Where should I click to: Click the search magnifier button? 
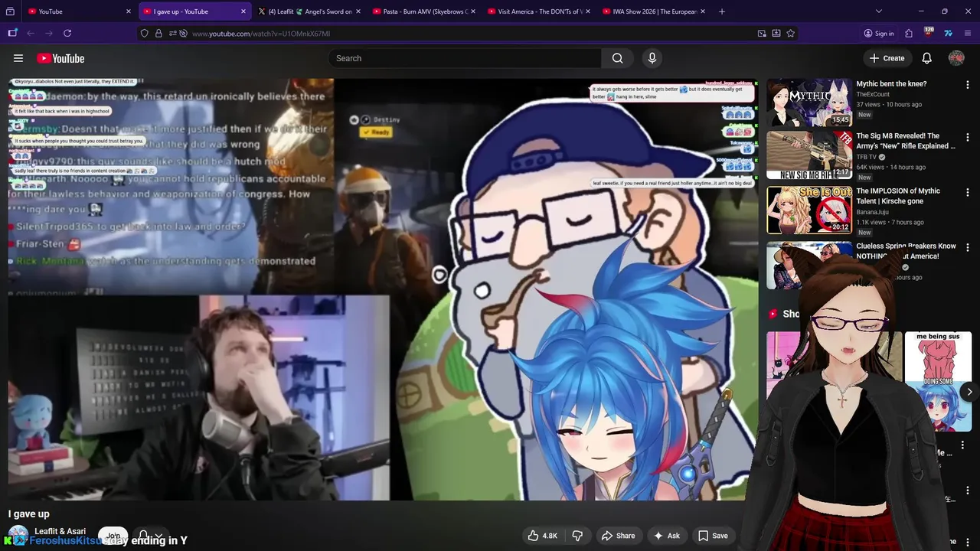point(617,58)
